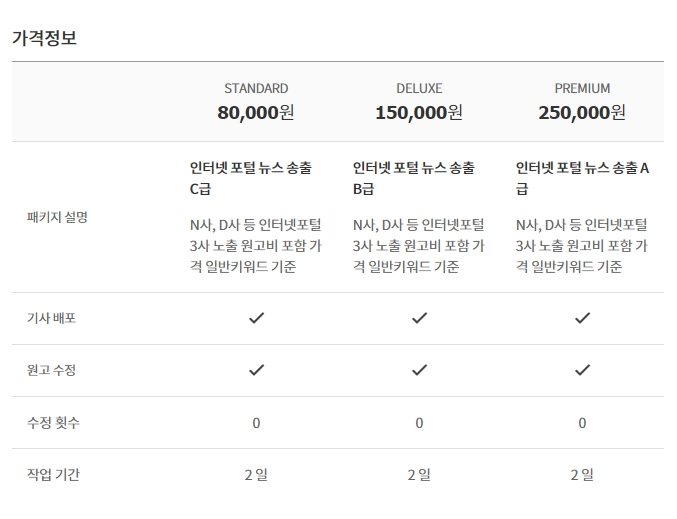Click the STANDARD 원고 수정 checkmark icon
This screenshot has width=677, height=519.
tap(256, 370)
